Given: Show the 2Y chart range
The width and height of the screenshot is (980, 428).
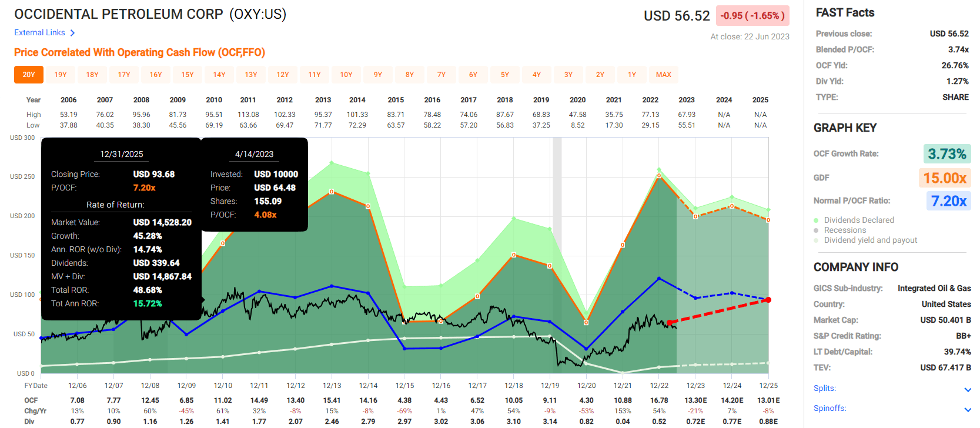Looking at the screenshot, I should tap(600, 75).
